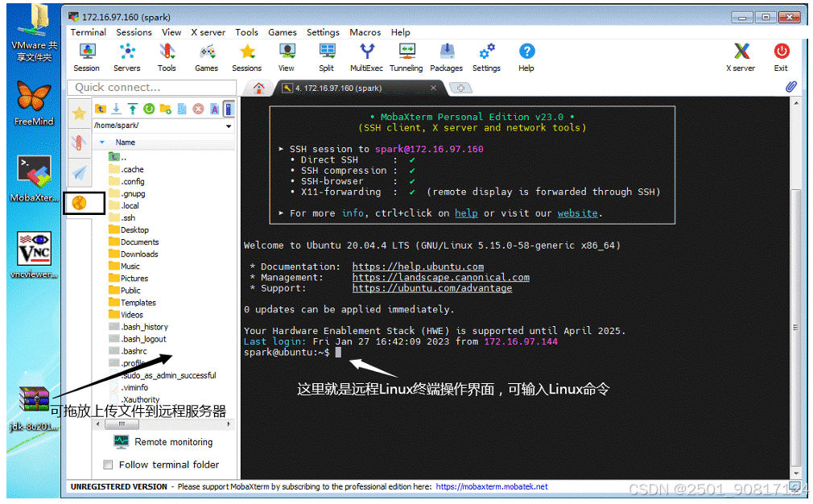The height and width of the screenshot is (504, 813).
Task: Toggle the favorites star in file panel
Action: (x=79, y=114)
